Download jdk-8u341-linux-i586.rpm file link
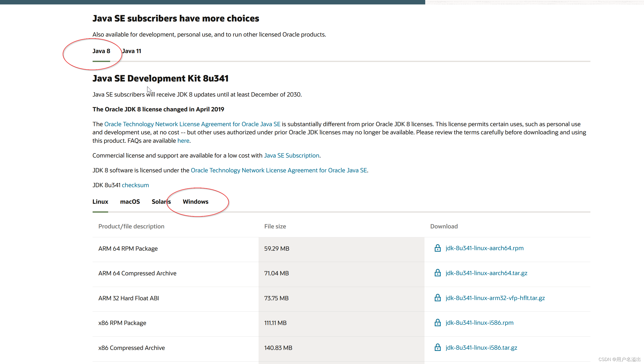Screen dimensions: 644x364 [x=479, y=323]
